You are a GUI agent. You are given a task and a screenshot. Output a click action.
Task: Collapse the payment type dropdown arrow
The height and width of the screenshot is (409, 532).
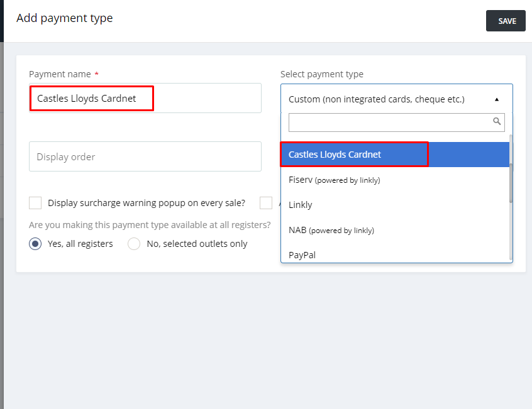click(497, 99)
